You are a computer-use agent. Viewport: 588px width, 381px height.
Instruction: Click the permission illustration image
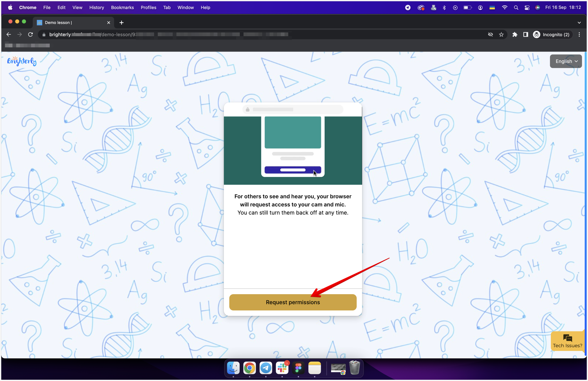click(x=293, y=144)
